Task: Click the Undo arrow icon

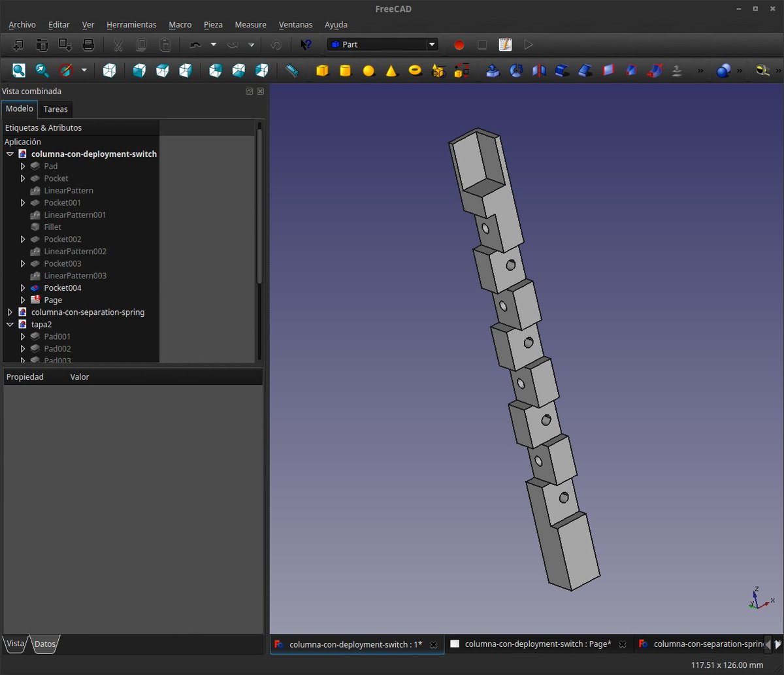Action: pyautogui.click(x=195, y=44)
